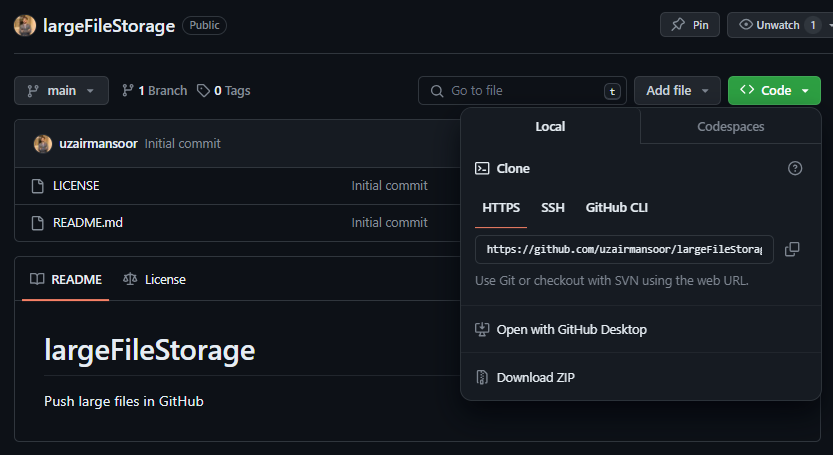
Task: Collapse the green Code dropdown
Action: pyautogui.click(x=774, y=91)
